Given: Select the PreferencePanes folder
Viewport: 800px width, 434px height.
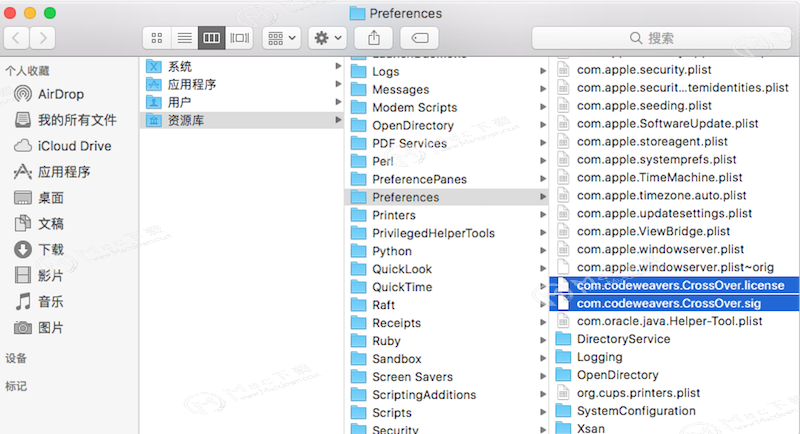Looking at the screenshot, I should click(448, 179).
